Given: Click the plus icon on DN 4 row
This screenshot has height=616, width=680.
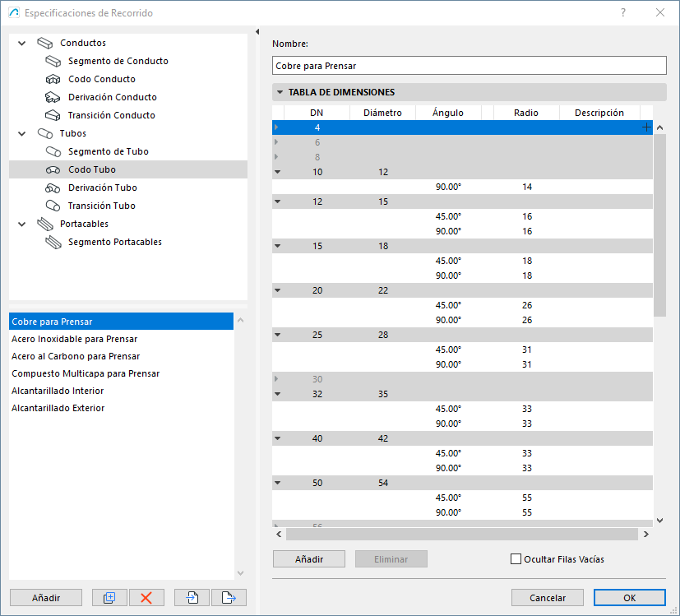Looking at the screenshot, I should (646, 127).
